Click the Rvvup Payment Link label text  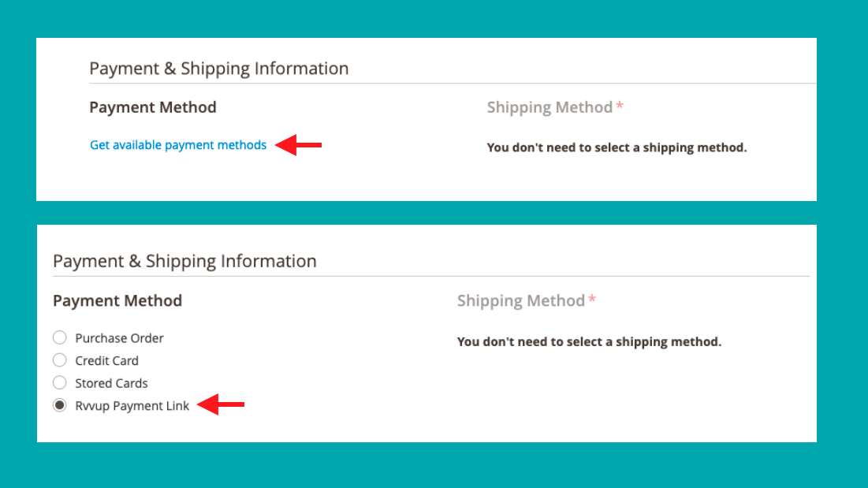pyautogui.click(x=132, y=406)
